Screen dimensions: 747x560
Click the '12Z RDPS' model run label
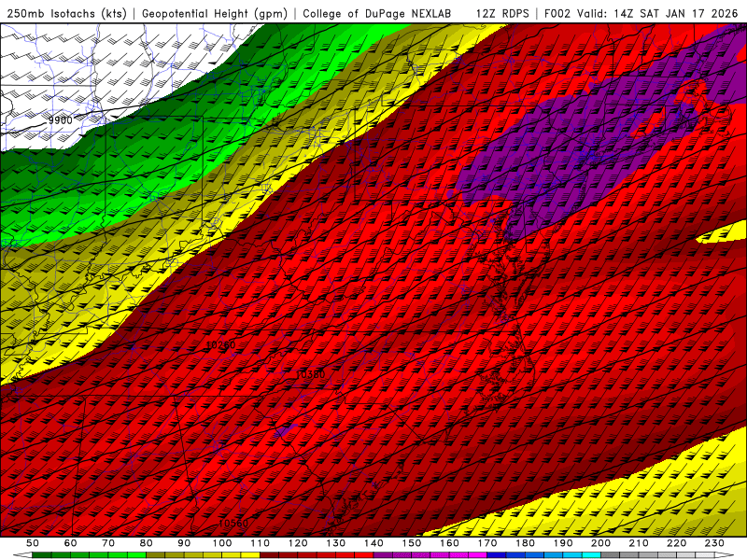pyautogui.click(x=502, y=13)
